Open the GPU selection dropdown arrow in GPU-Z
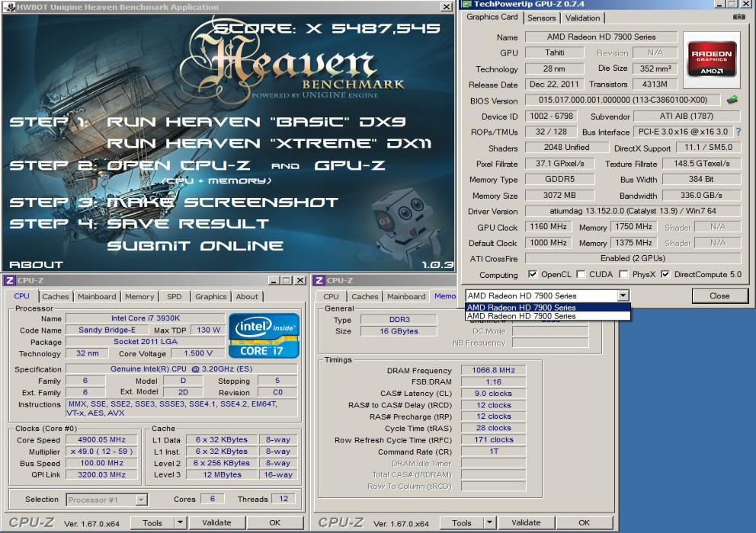Screen dimensions: 756x533 (x=623, y=295)
